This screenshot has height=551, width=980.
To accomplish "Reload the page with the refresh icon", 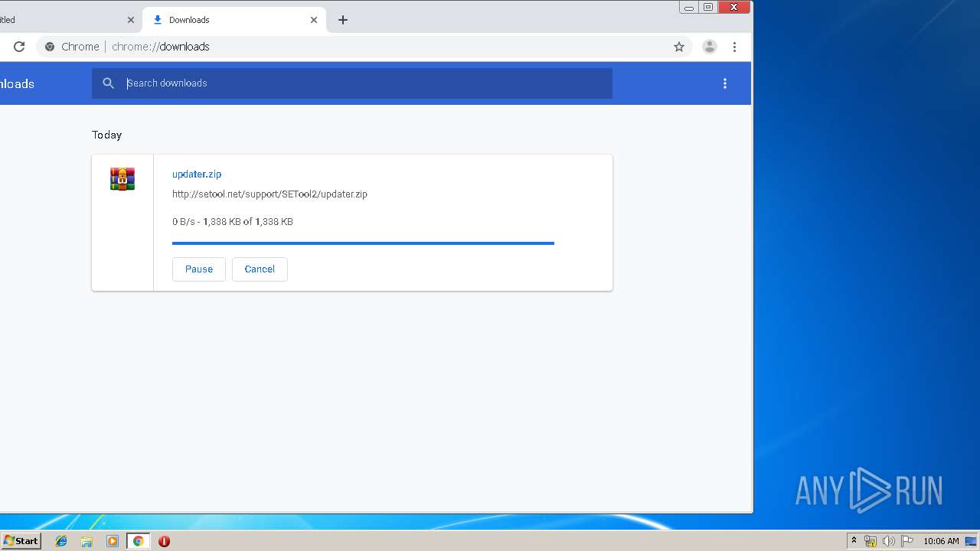I will pyautogui.click(x=19, y=47).
